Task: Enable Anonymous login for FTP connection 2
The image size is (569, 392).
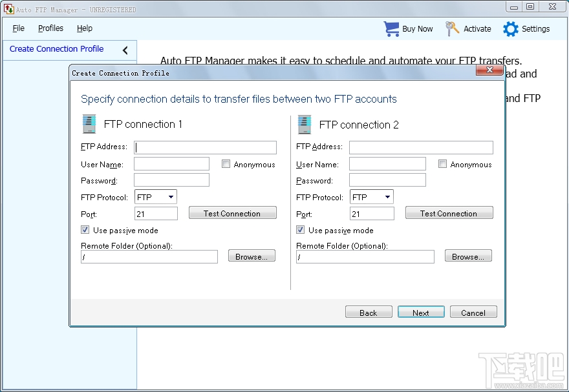Action: [x=442, y=164]
